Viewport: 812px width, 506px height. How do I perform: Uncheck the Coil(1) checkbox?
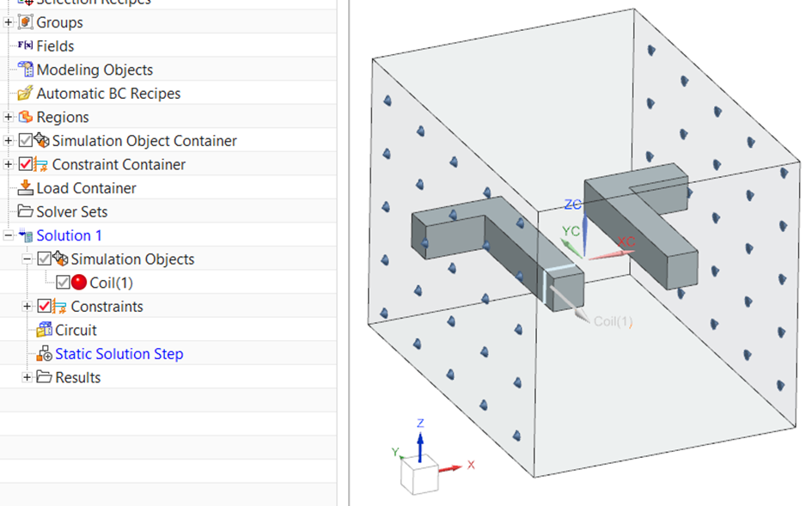click(62, 282)
